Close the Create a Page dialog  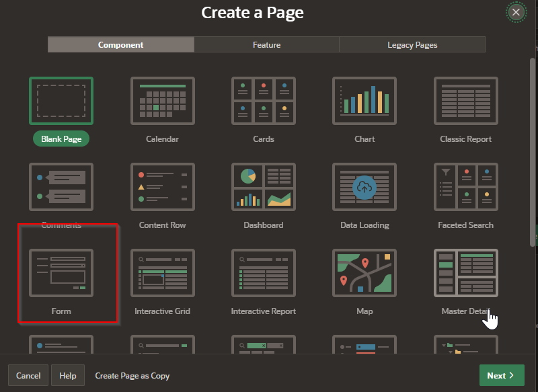point(516,12)
